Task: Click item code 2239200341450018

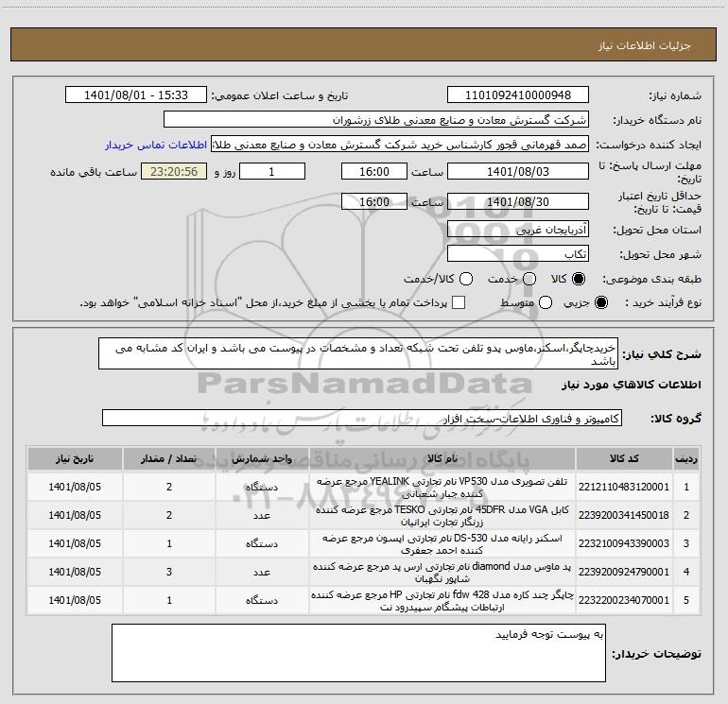Action: point(624,515)
